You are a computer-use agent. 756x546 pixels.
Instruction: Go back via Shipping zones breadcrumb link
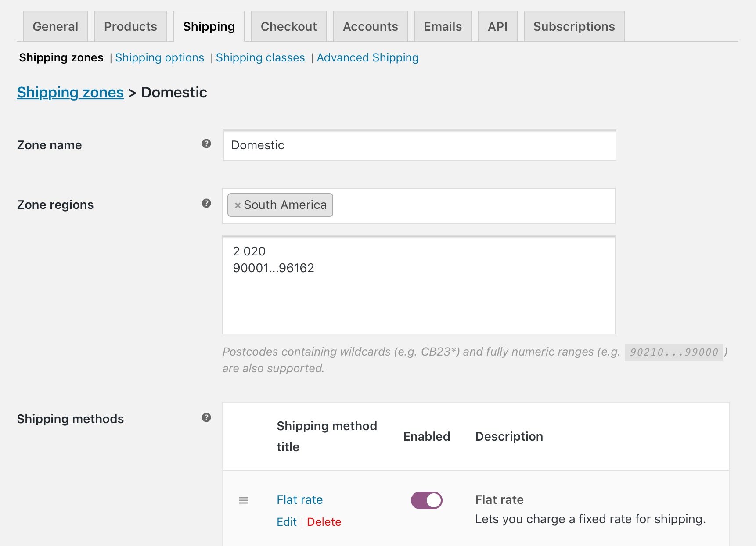(x=70, y=92)
